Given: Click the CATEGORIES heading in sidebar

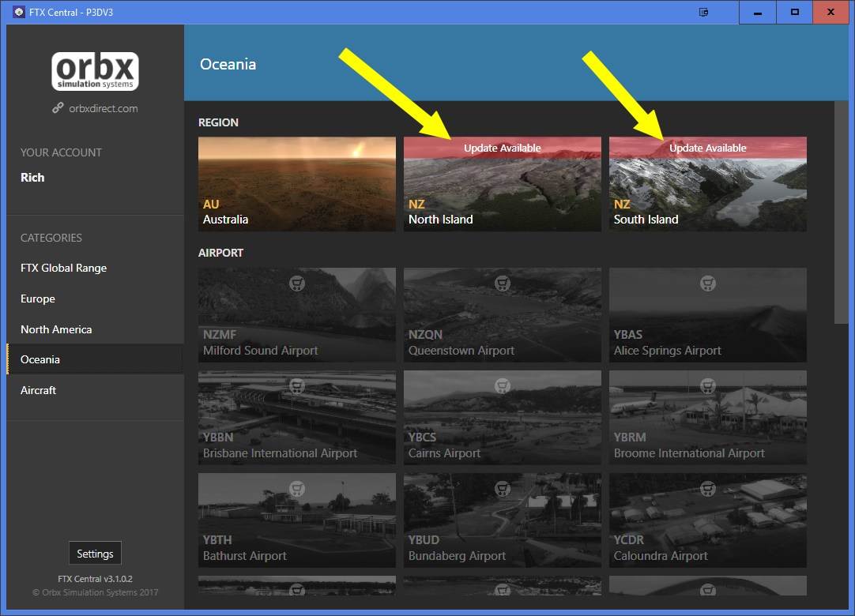Looking at the screenshot, I should coord(51,238).
